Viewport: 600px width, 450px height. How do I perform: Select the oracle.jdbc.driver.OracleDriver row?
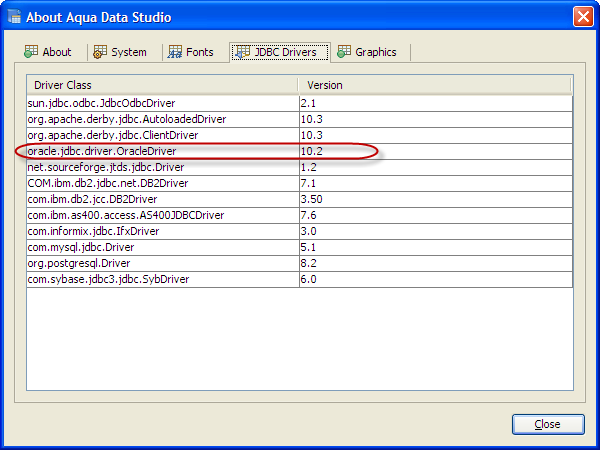102,151
